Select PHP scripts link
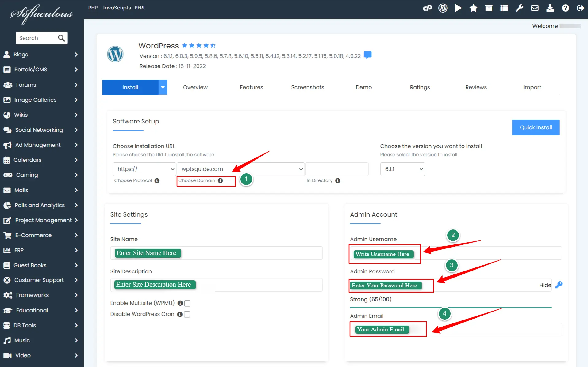Viewport: 588px width, 367px height. click(x=93, y=8)
